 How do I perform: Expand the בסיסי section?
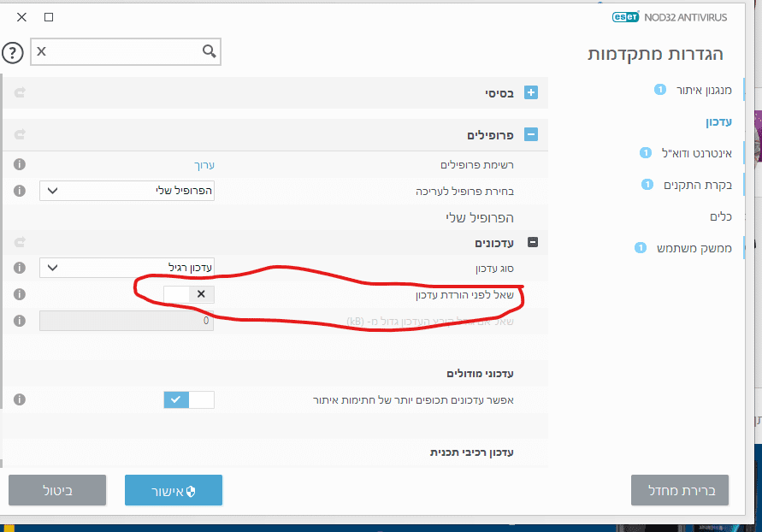pyautogui.click(x=533, y=92)
